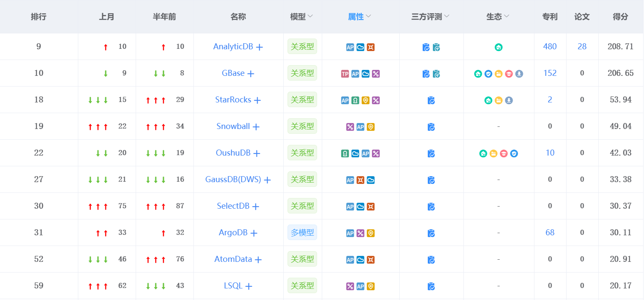Click the AP icon in Snowball row

point(360,127)
